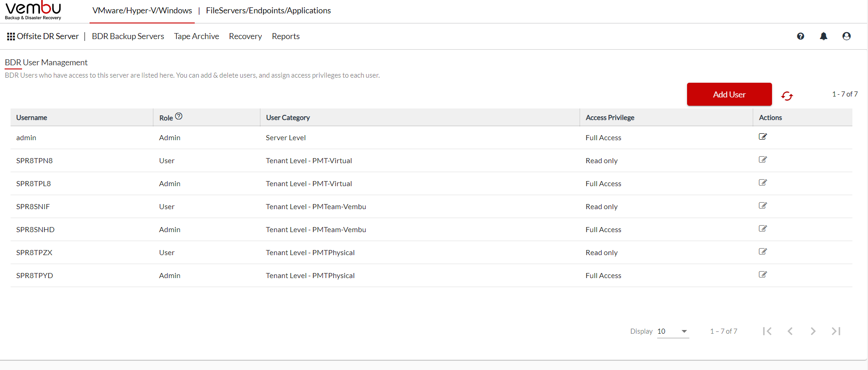The height and width of the screenshot is (370, 868).
Task: Click PMTeam-Vembu category of SPR8SNIF
Action: tap(316, 207)
